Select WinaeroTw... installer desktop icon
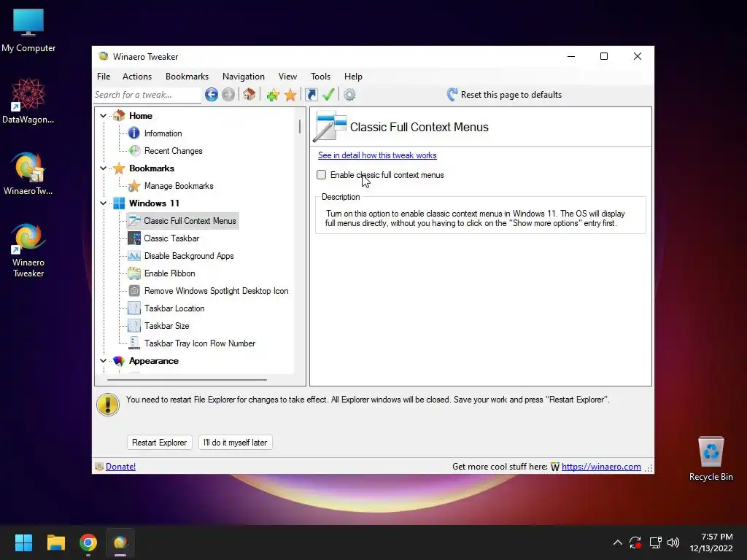 pyautogui.click(x=28, y=174)
